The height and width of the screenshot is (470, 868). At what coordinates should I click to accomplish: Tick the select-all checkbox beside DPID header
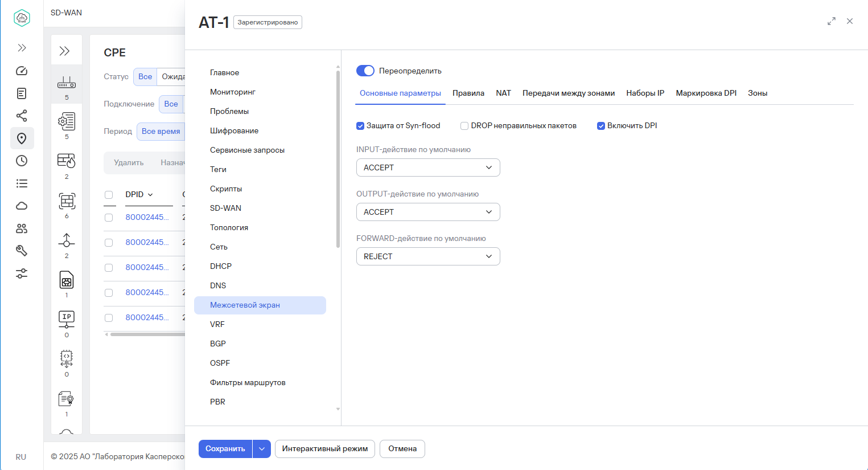pyautogui.click(x=109, y=195)
